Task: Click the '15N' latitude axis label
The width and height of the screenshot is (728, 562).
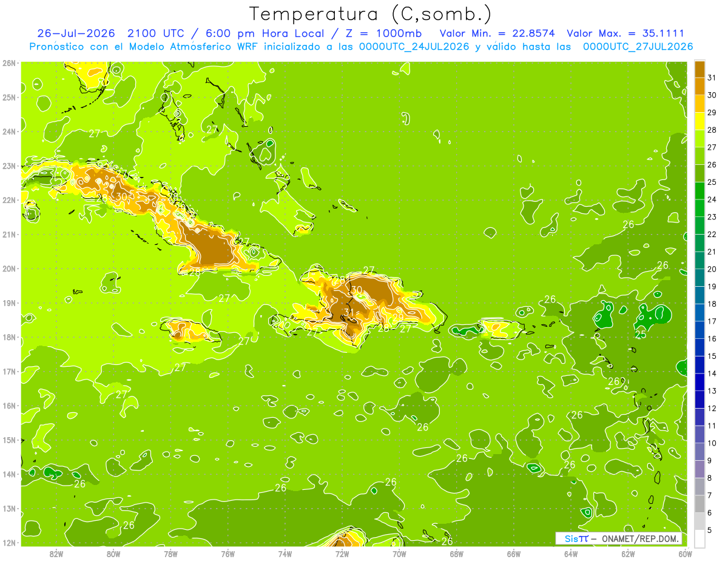Action: coord(8,440)
